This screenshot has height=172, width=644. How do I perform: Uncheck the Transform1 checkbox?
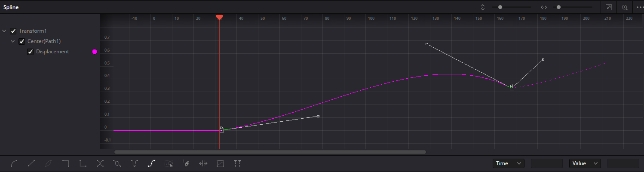click(13, 31)
